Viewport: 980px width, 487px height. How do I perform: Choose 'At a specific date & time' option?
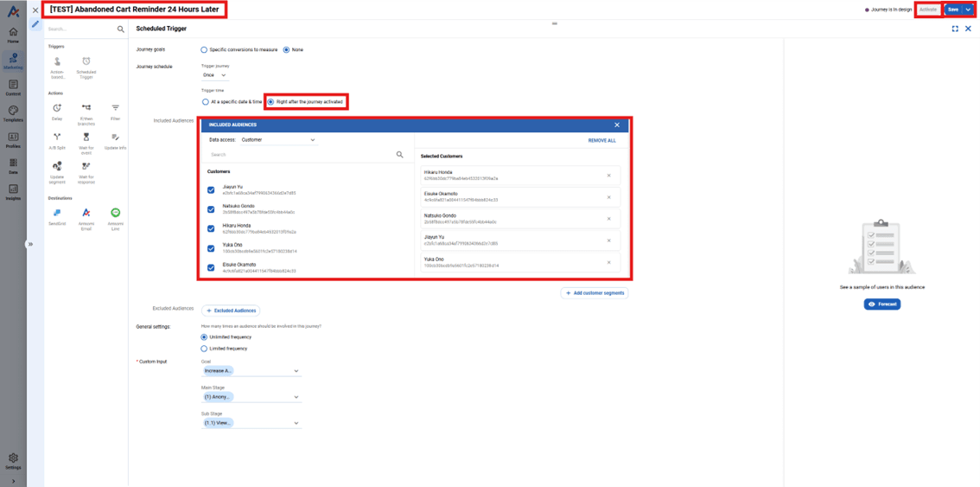click(x=206, y=102)
